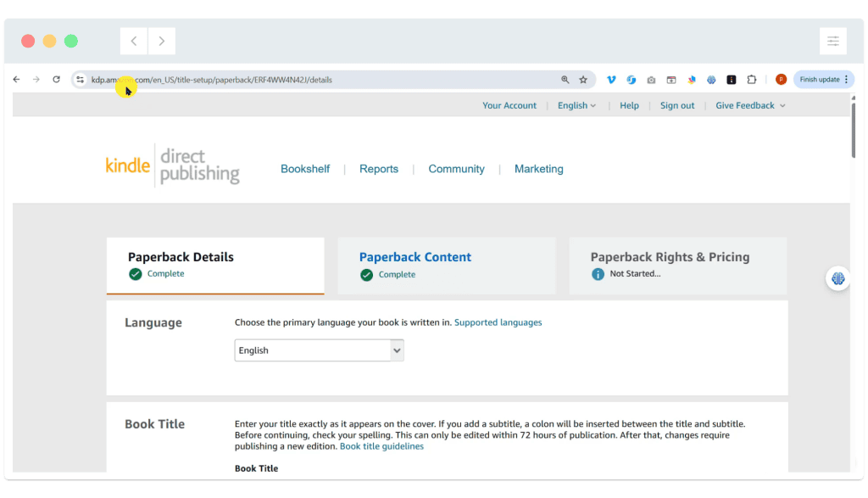
Task: Open the book language select box
Action: pyautogui.click(x=320, y=350)
